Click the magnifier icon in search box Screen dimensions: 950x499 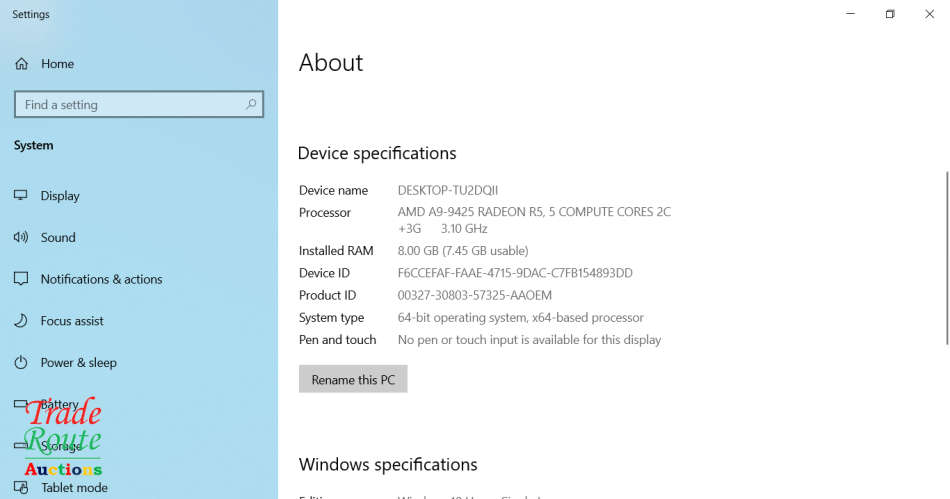coord(251,104)
